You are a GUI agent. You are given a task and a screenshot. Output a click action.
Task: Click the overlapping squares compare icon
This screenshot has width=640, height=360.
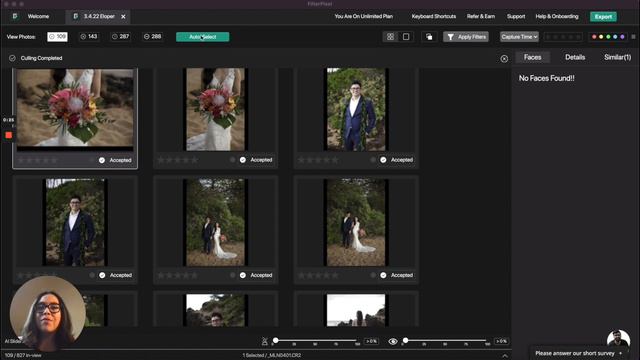[429, 37]
